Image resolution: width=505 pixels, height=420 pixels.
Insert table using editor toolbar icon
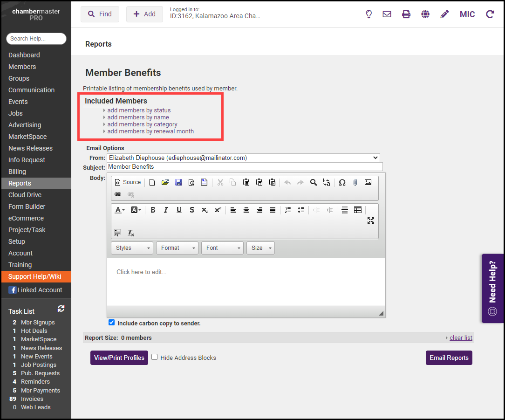[x=358, y=210]
